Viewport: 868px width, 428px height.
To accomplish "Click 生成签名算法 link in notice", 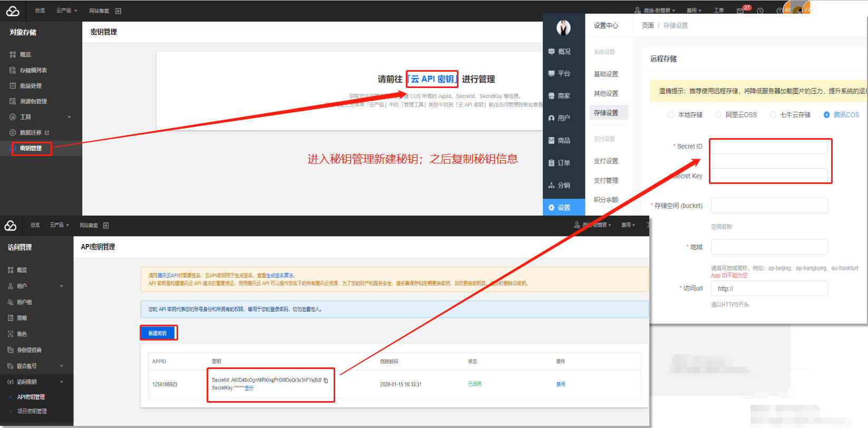I will (280, 276).
